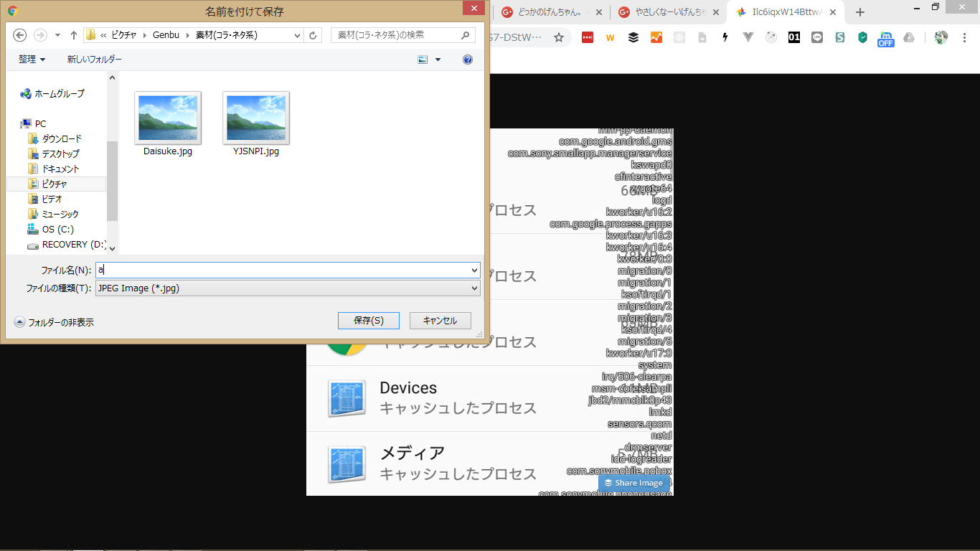
Task: Open the save dialog help icon
Action: (468, 60)
